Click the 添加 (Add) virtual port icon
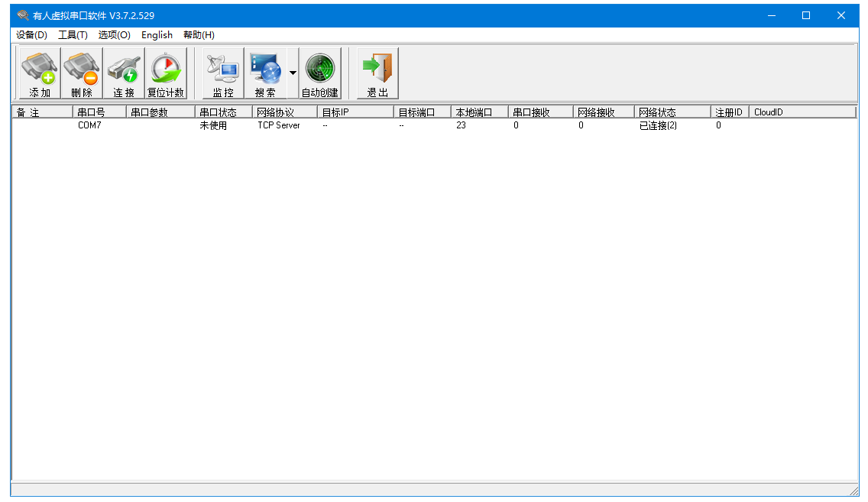Viewport: 868px width, 502px height. click(x=40, y=73)
